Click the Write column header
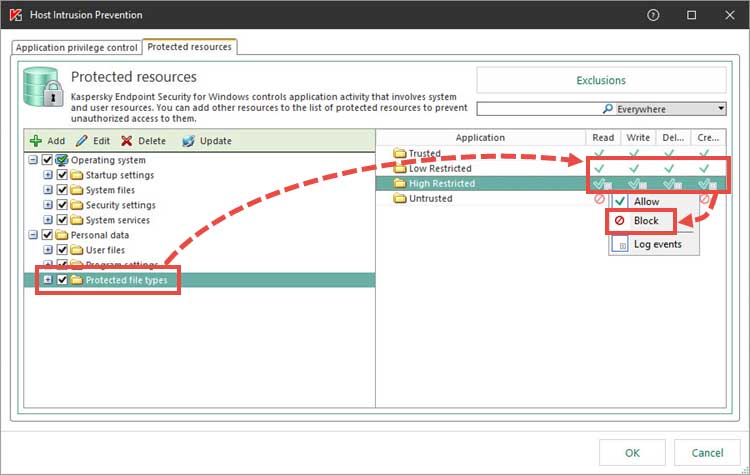 638,138
